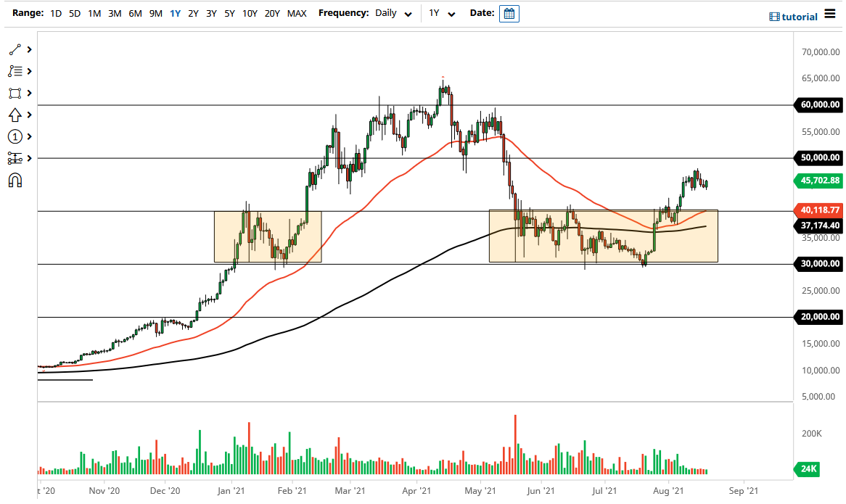Click the 10Y range button
Image resolution: width=846 pixels, height=504 pixels.
click(250, 13)
